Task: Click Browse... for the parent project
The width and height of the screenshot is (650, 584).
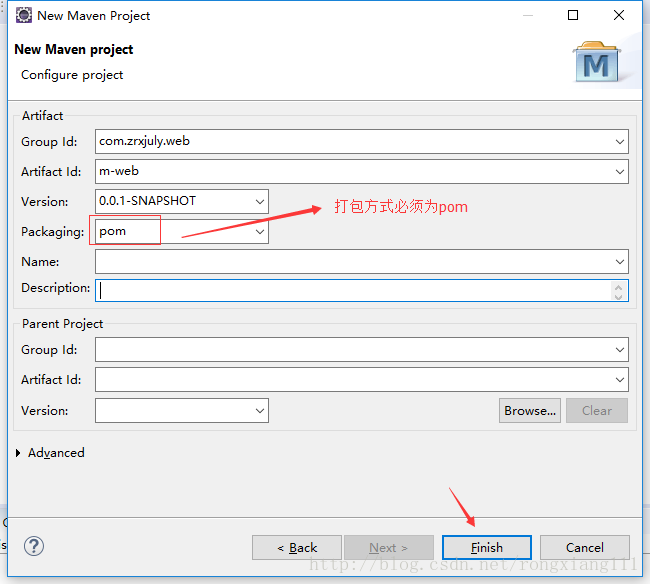Action: [530, 411]
